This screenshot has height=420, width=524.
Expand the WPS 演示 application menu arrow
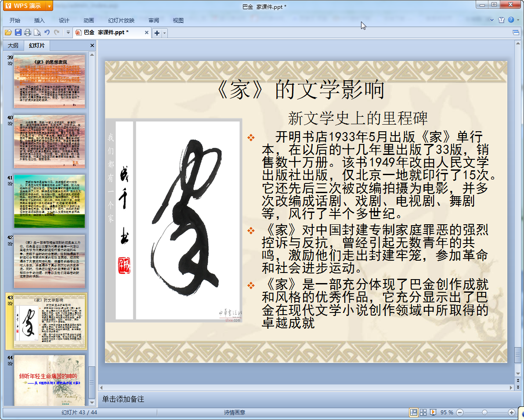(x=49, y=6)
